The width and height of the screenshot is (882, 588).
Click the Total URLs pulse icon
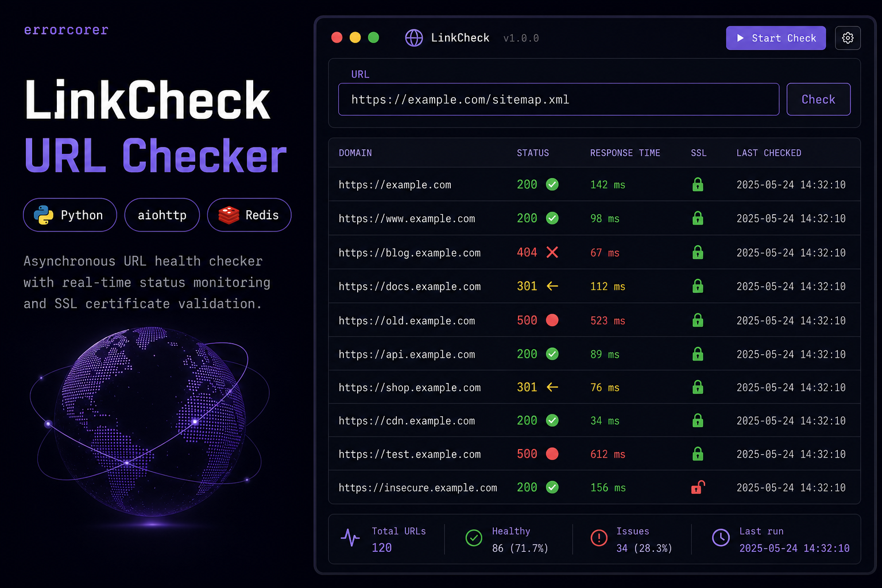pos(350,537)
